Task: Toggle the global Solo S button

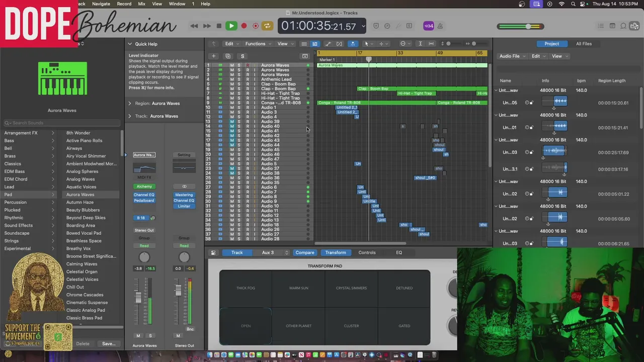Action: point(243,56)
